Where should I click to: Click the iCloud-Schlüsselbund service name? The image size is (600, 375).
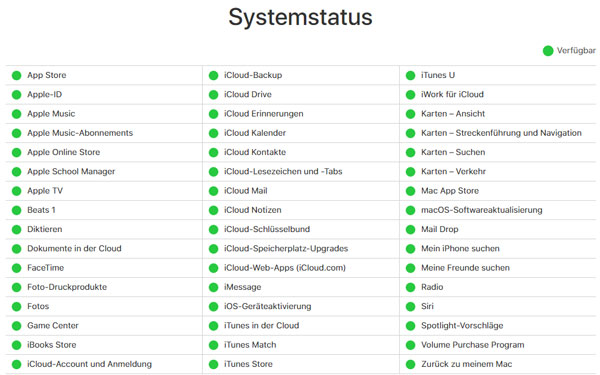pos(267,229)
